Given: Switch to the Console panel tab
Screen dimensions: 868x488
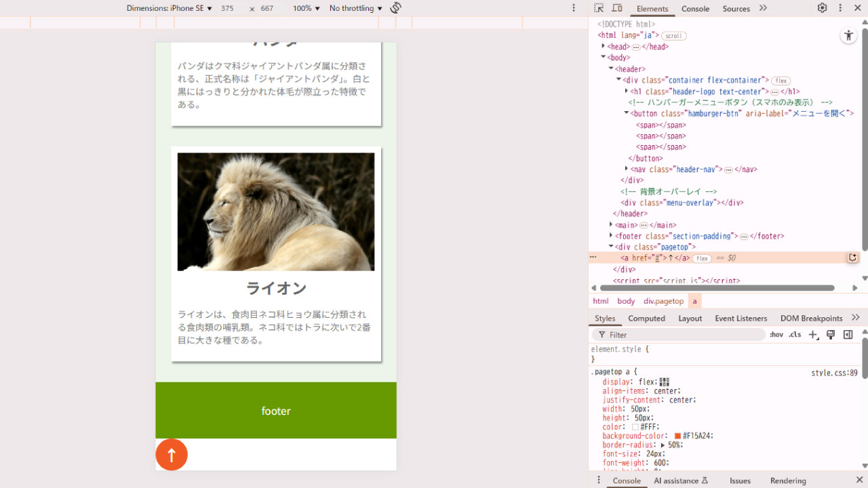Looking at the screenshot, I should 695,8.
